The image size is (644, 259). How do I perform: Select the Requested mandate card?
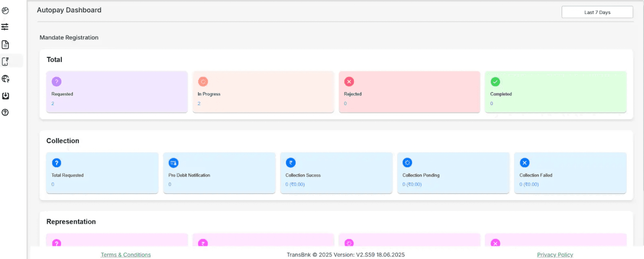pyautogui.click(x=117, y=92)
